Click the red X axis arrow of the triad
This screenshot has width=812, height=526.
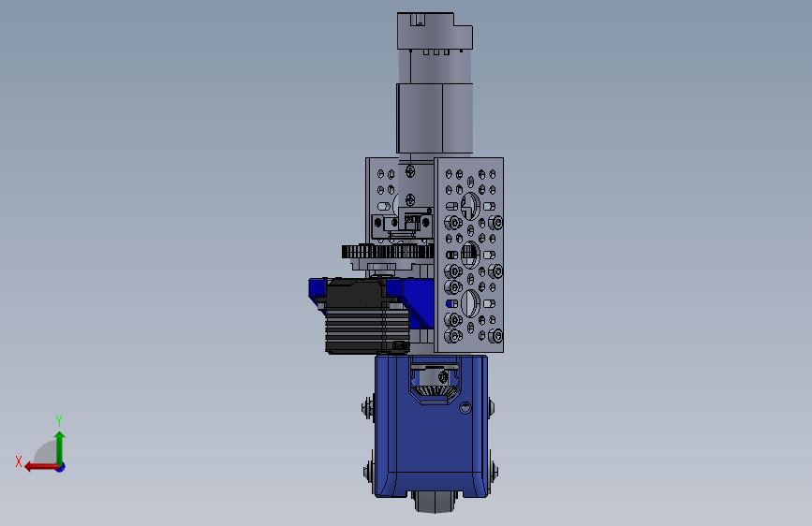point(40,467)
